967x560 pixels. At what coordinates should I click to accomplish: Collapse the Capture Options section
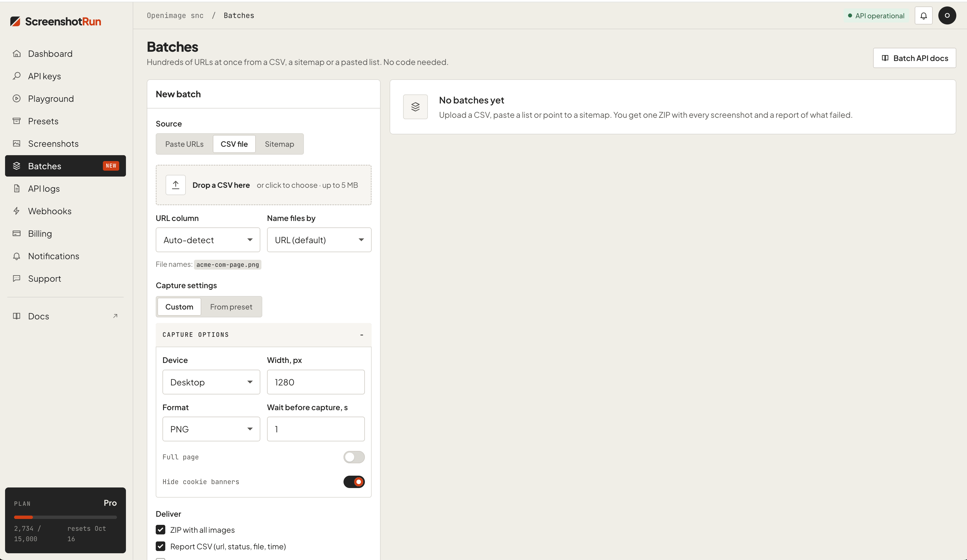tap(264, 335)
